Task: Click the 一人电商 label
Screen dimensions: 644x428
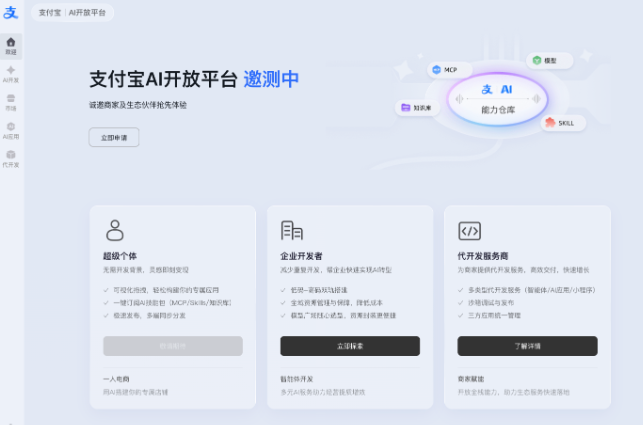Action: tap(116, 379)
